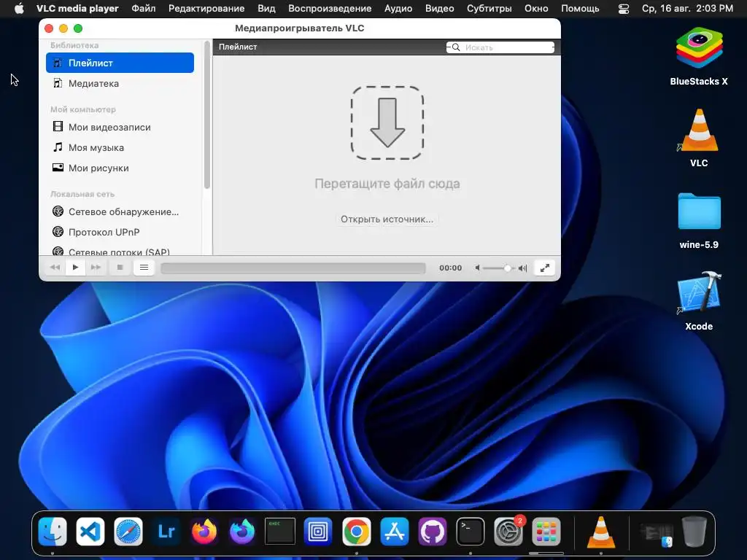Select the Xcode desktop shortcut
The image size is (747, 560).
[x=699, y=301]
